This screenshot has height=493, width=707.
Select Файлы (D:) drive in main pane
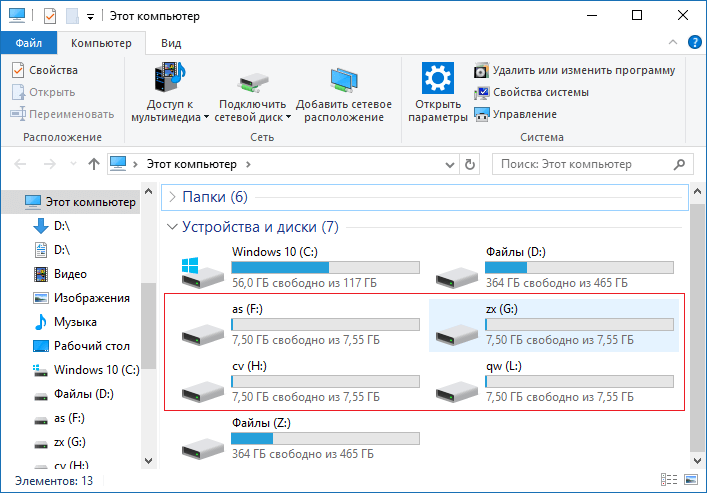(555, 267)
